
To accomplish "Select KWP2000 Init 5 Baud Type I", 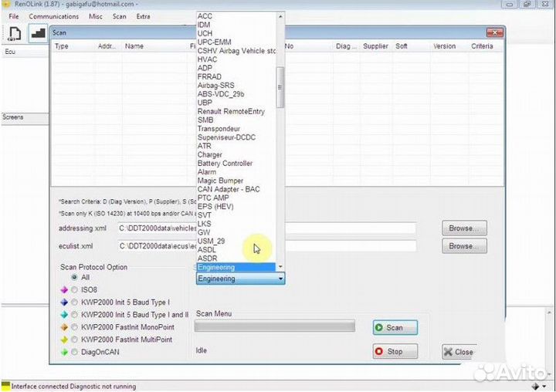I will tap(74, 302).
